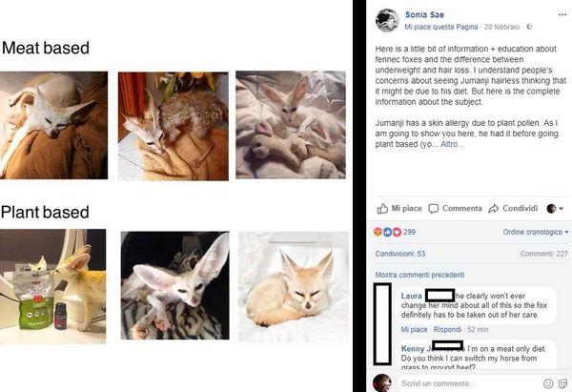This screenshot has width=572, height=392.
Task: Open the post options three-dots menu
Action: 560,13
